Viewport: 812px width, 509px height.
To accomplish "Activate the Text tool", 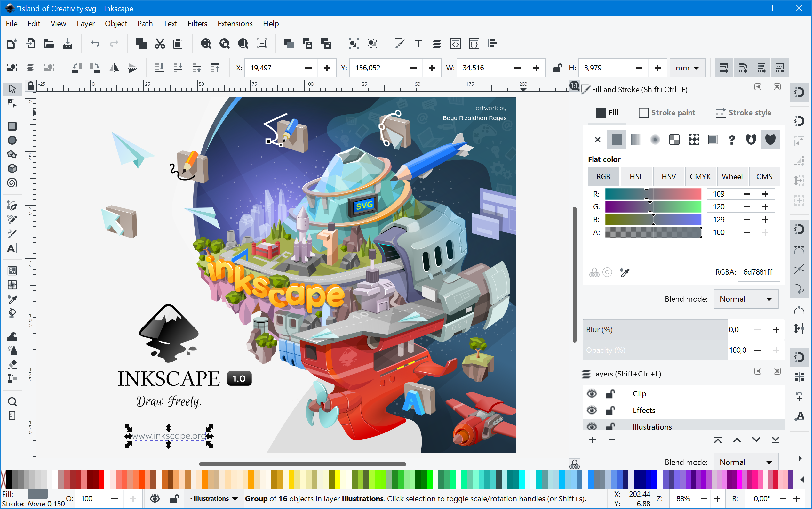I will click(x=12, y=248).
